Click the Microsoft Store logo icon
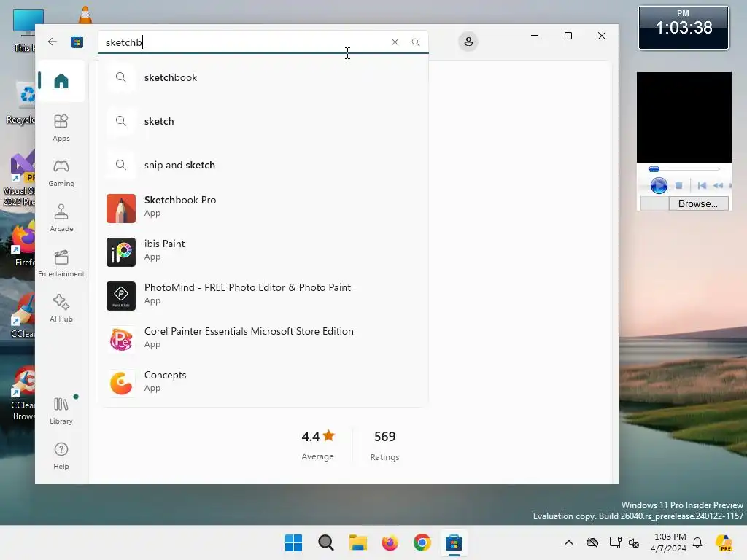Screen dimensions: 747x560 pyautogui.click(x=77, y=42)
